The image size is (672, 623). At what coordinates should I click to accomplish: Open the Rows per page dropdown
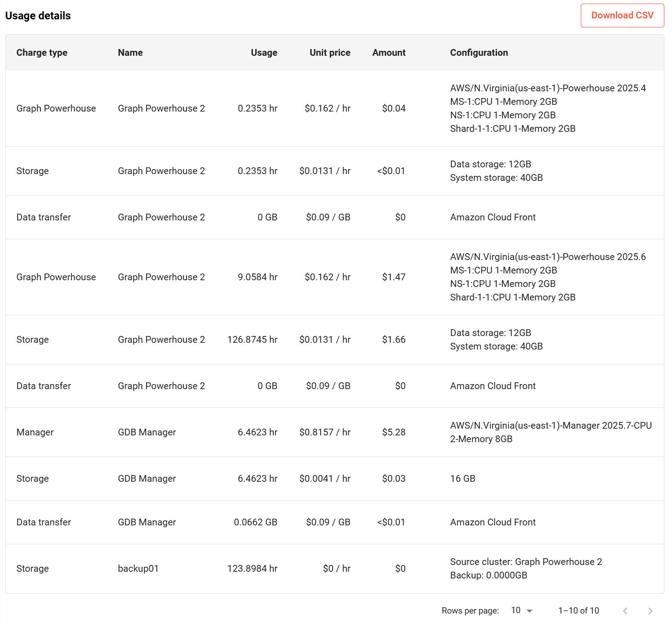click(522, 610)
